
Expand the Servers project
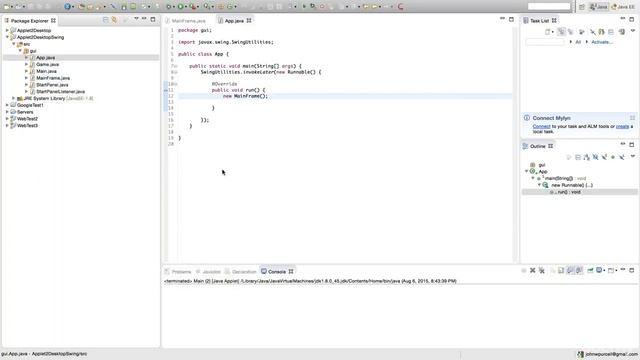pyautogui.click(x=7, y=112)
